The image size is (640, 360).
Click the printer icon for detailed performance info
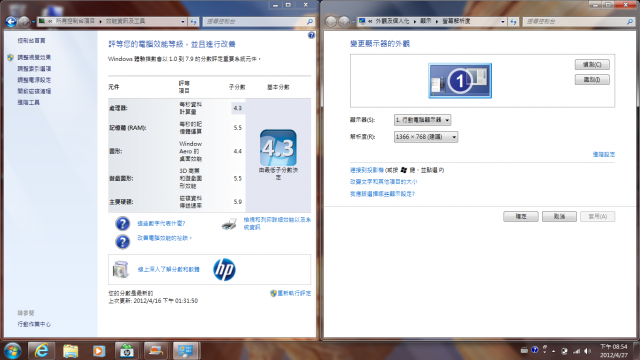point(229,224)
